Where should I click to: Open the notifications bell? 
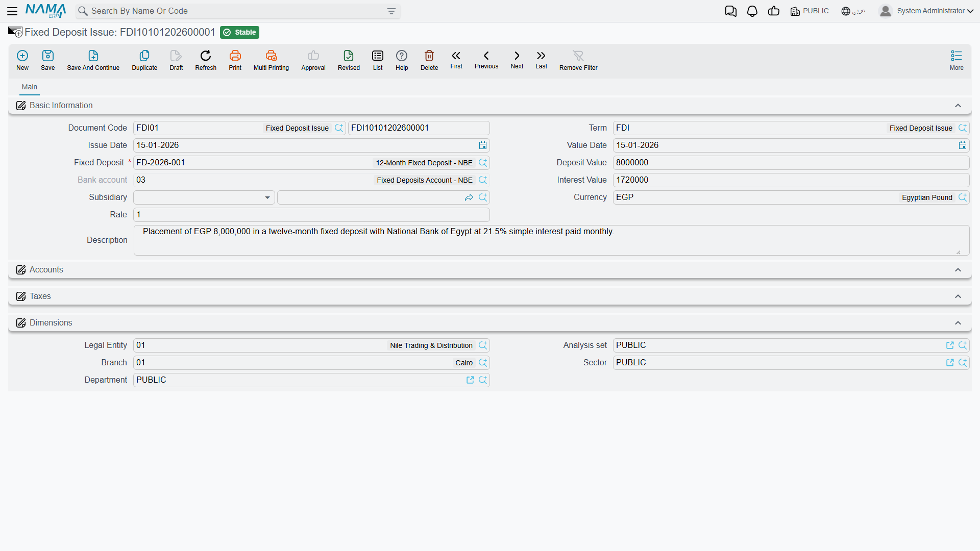(x=752, y=11)
